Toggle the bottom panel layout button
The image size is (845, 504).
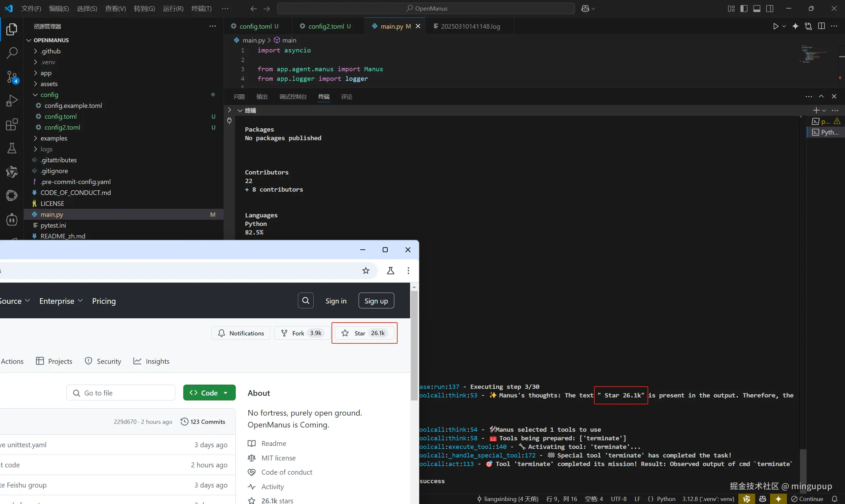(x=757, y=9)
